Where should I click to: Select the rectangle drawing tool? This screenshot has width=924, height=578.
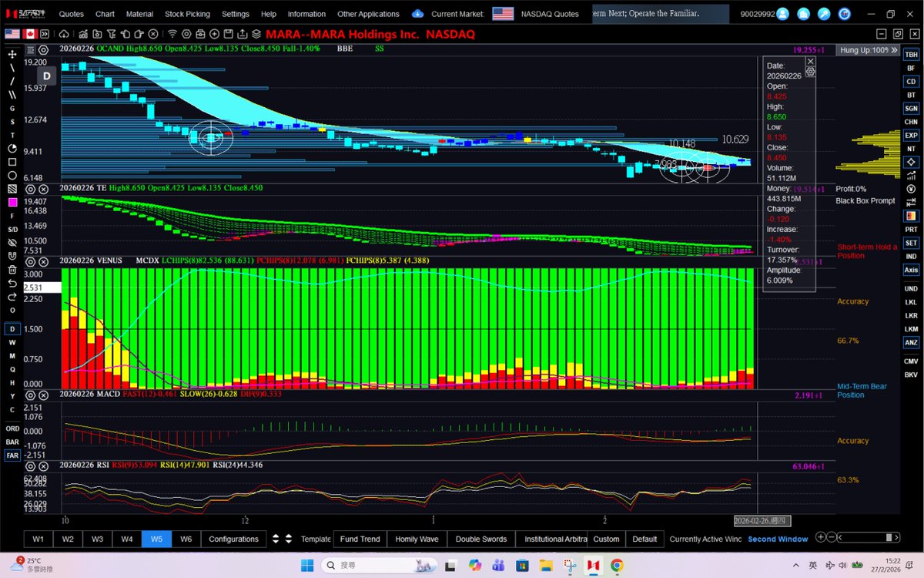point(12,162)
